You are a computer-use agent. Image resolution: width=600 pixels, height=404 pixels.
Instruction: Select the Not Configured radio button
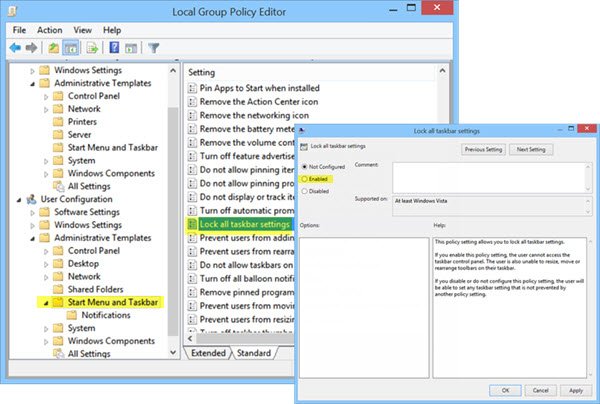tap(305, 167)
